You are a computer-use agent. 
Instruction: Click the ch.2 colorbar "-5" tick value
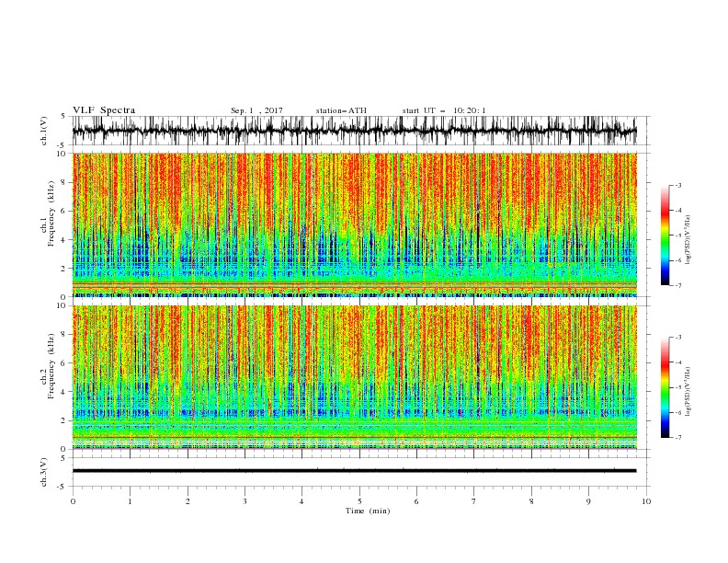point(677,387)
